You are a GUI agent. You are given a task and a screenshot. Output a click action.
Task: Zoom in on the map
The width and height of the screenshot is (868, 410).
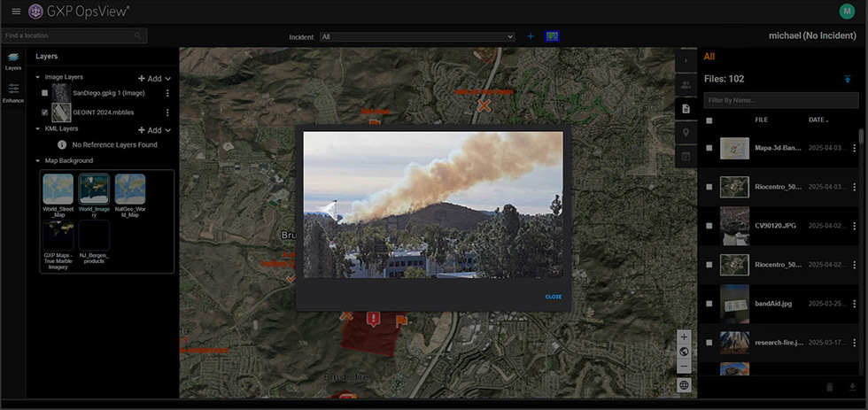point(683,337)
